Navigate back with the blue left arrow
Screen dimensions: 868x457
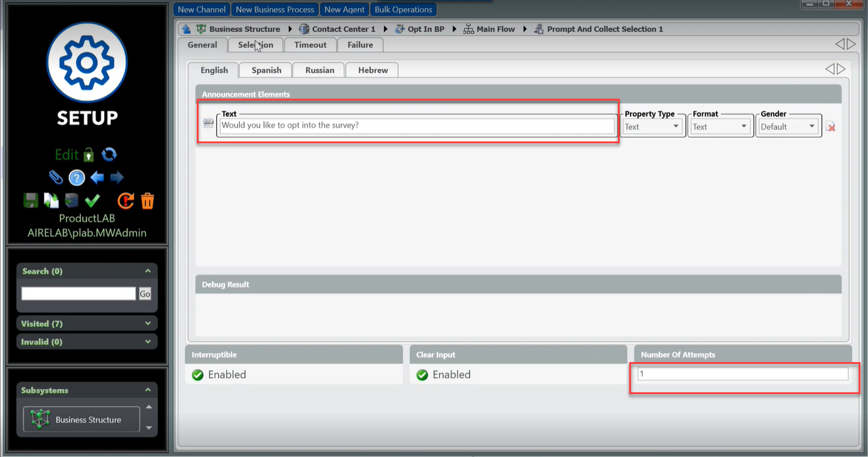(97, 178)
